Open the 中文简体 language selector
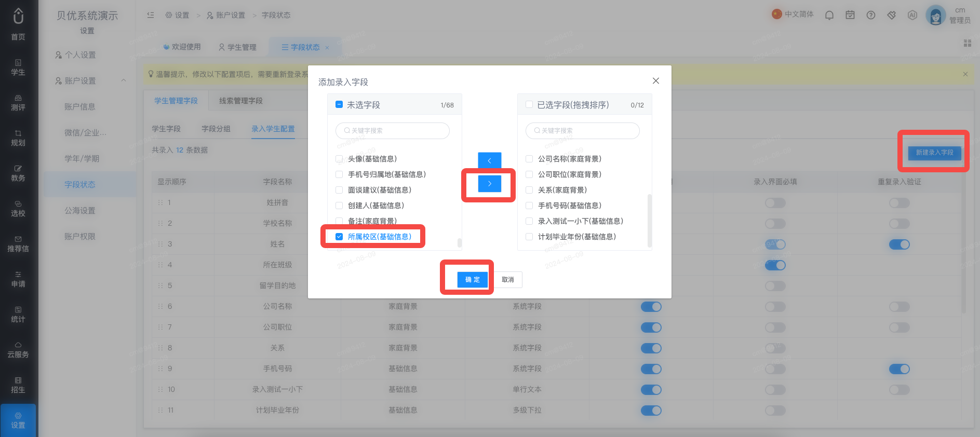The image size is (980, 437). pos(793,14)
